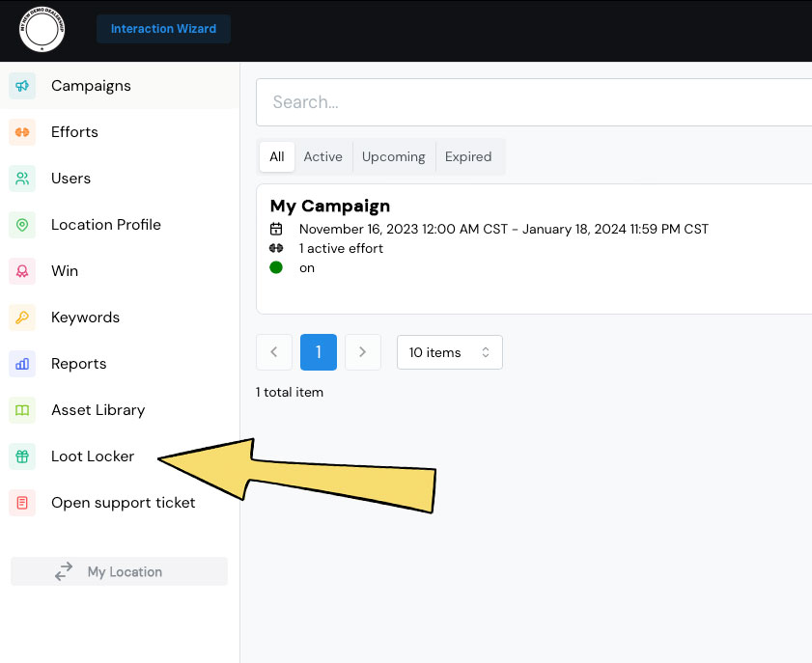Go to next page arrow

362,352
